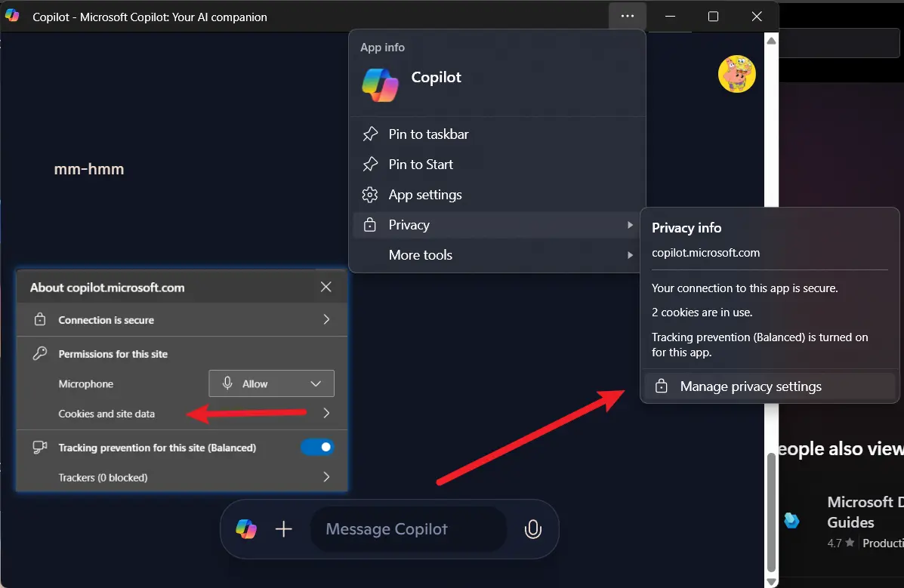
Task: Click Manage privacy settings
Action: (769, 386)
